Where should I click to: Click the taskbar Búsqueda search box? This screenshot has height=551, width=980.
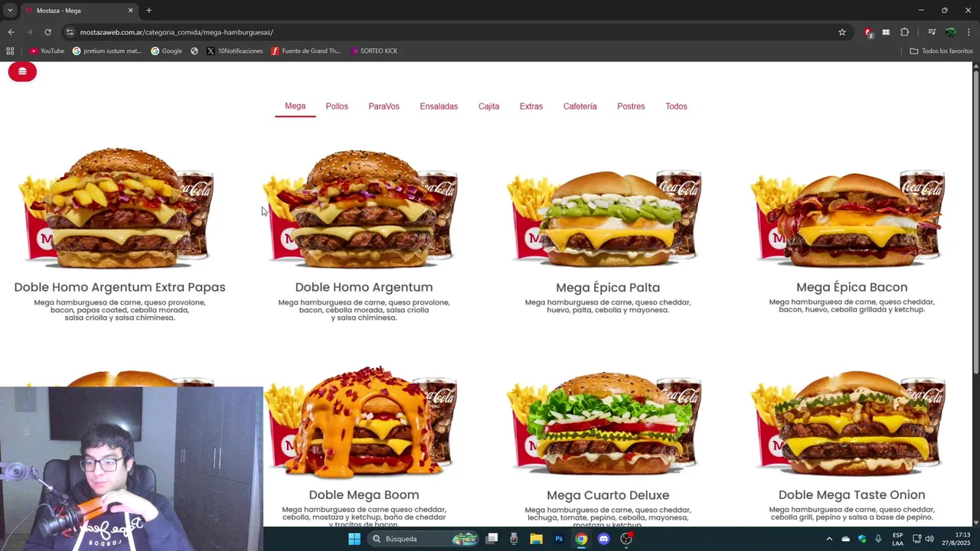click(x=423, y=539)
